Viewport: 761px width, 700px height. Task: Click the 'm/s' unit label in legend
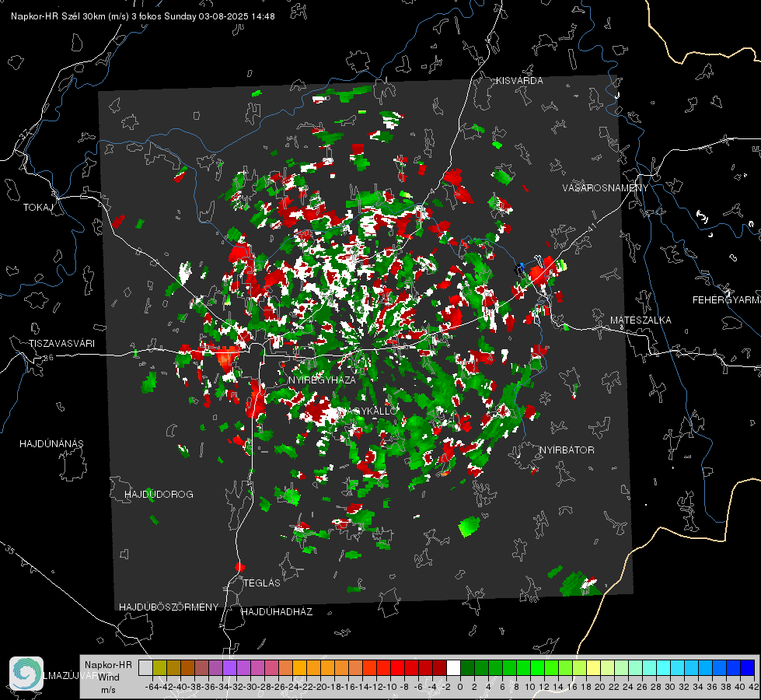(x=108, y=690)
